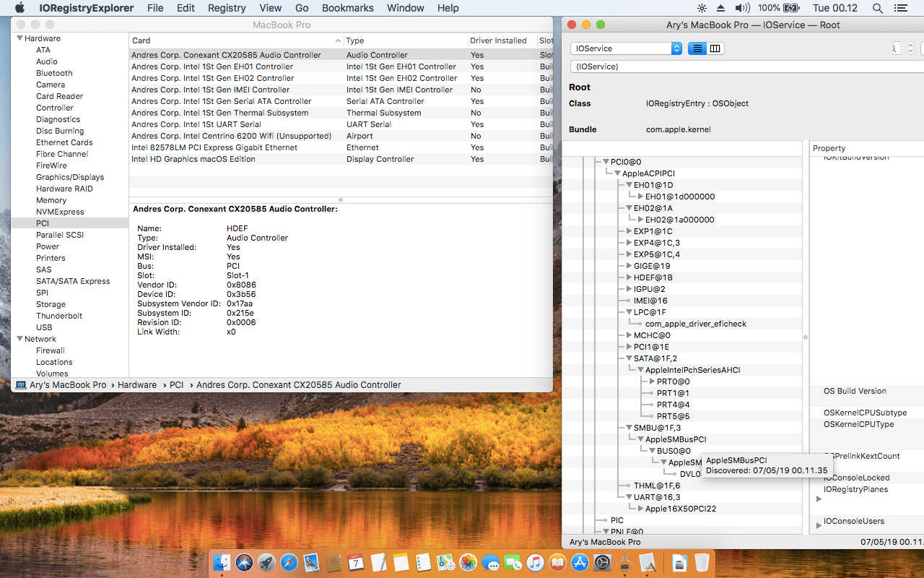Launch Siri from the Dock
924x578 pixels.
point(244,563)
